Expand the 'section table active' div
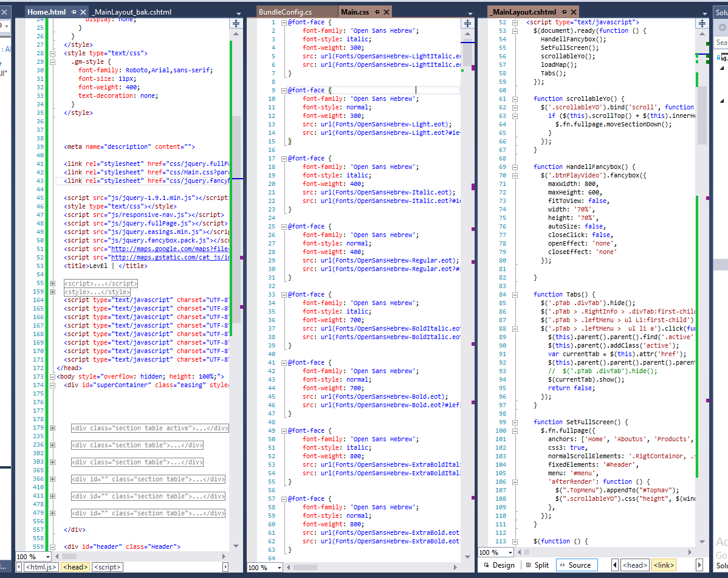728x578 pixels. (52, 428)
